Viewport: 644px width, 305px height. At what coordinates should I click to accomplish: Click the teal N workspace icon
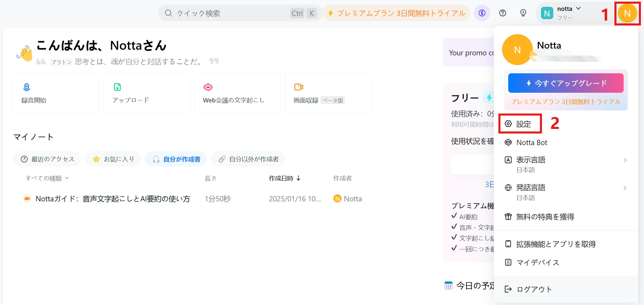coord(547,13)
